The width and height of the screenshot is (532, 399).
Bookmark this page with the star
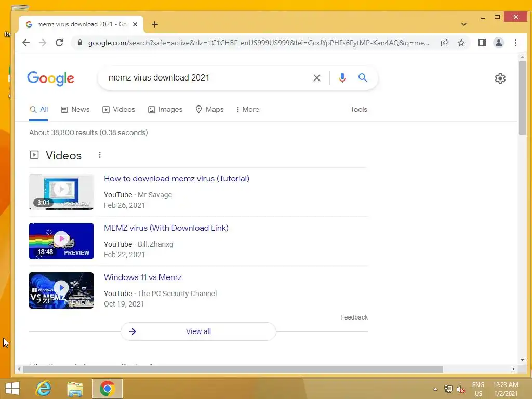pyautogui.click(x=461, y=43)
